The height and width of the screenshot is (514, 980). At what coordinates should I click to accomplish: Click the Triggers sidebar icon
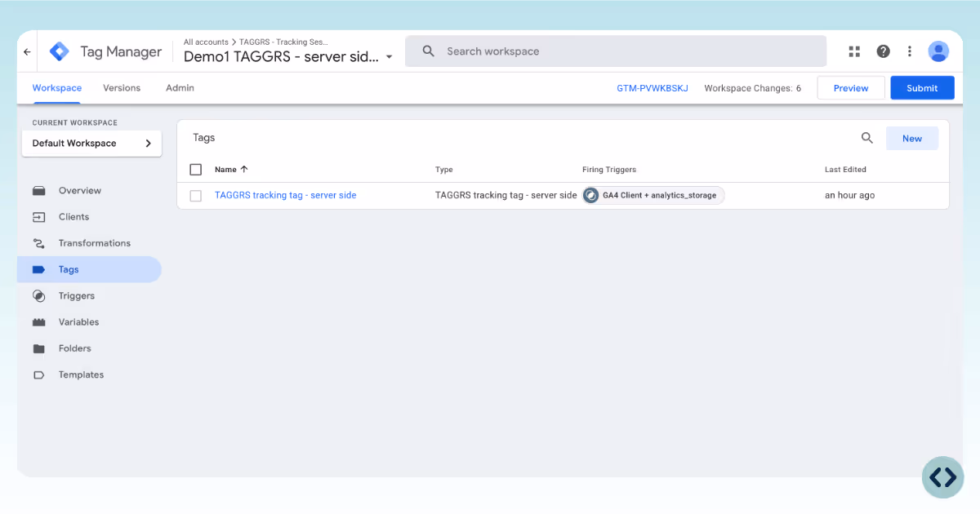[x=38, y=295]
